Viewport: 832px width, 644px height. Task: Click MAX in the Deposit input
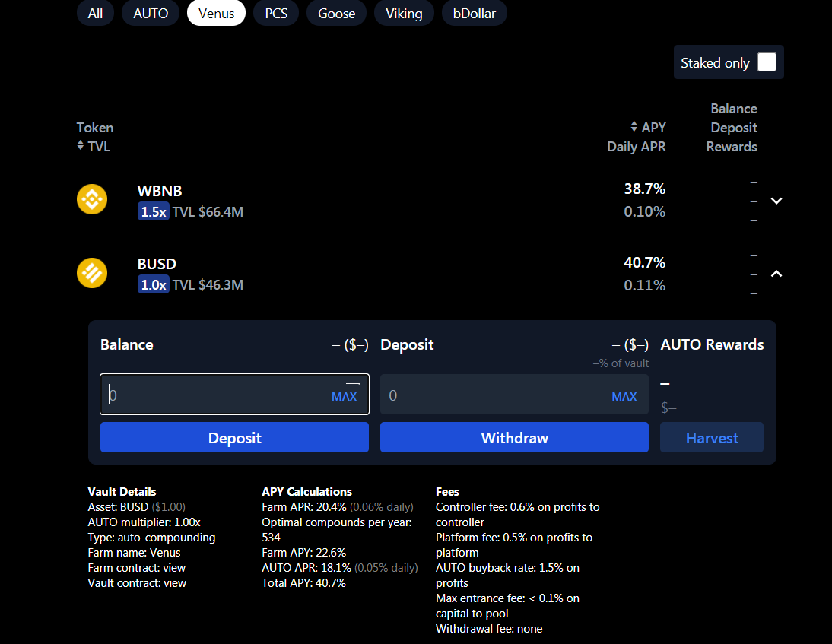click(624, 397)
